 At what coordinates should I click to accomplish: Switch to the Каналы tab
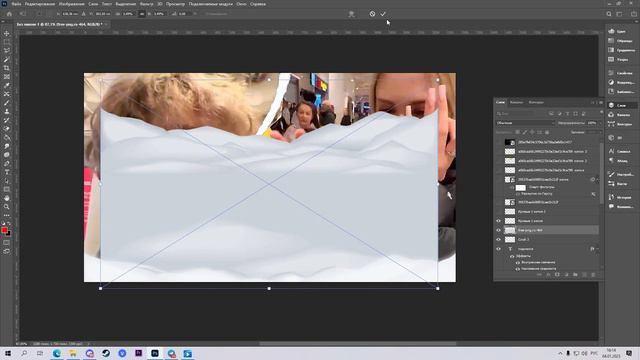(516, 102)
